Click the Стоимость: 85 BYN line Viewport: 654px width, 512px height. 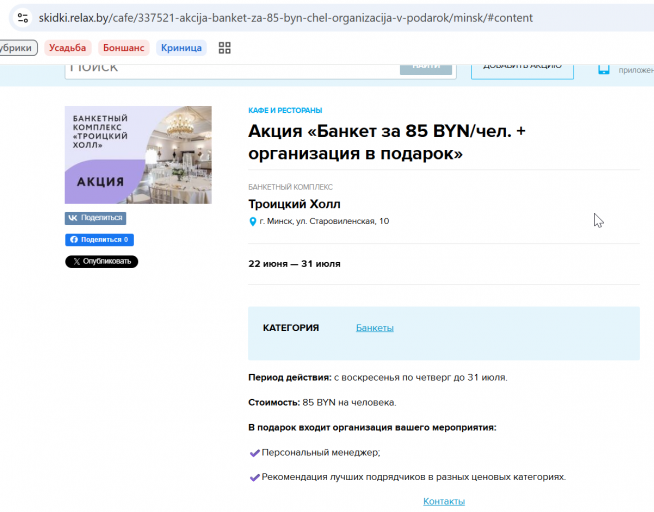point(322,402)
